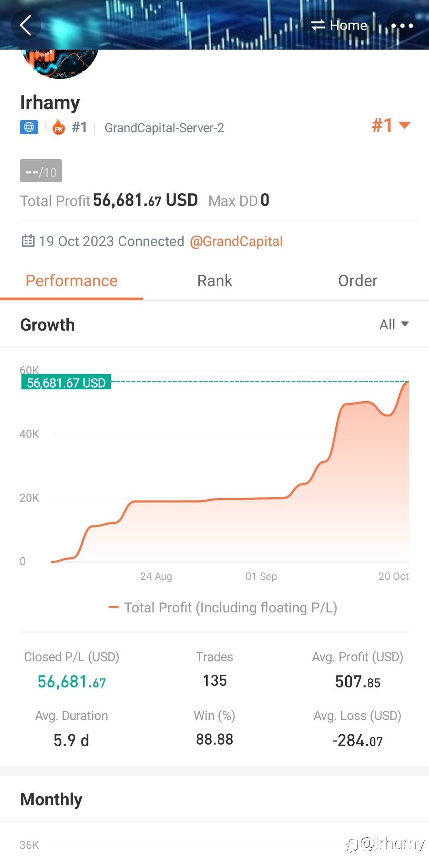Image resolution: width=429 pixels, height=868 pixels.
Task: Tap the Home button in header
Action: (348, 25)
